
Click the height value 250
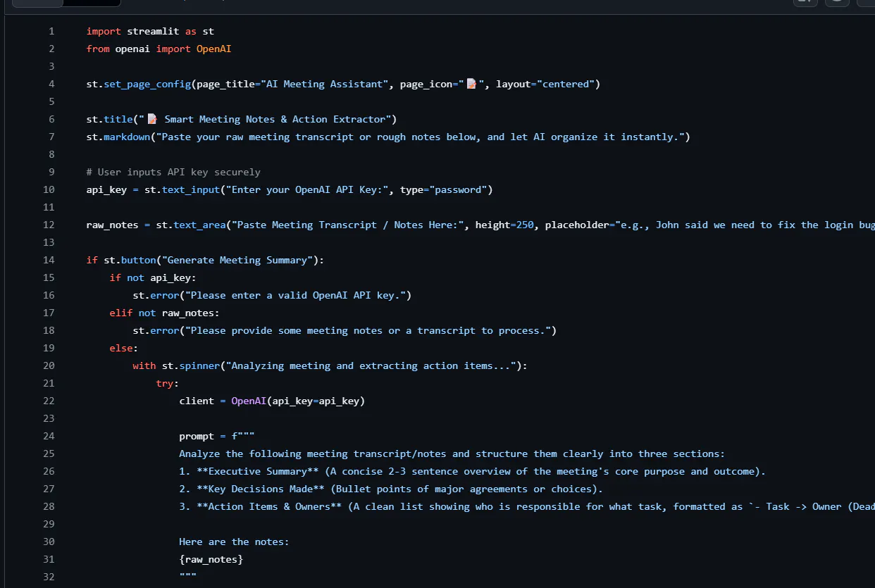point(525,225)
